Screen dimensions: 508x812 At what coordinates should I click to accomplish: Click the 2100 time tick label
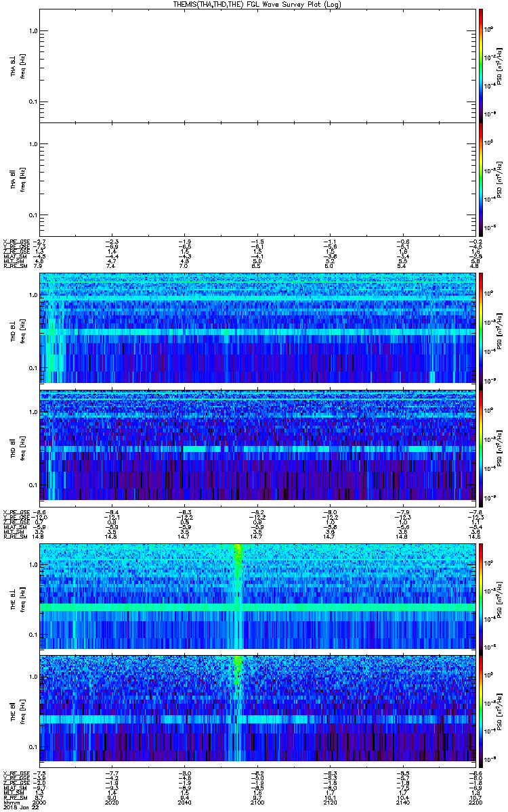[x=257, y=801]
